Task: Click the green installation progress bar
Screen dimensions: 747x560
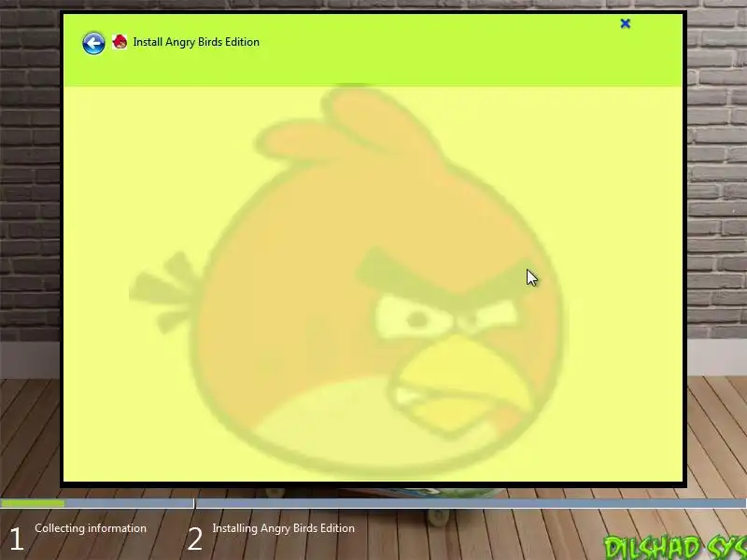Action: tap(33, 503)
